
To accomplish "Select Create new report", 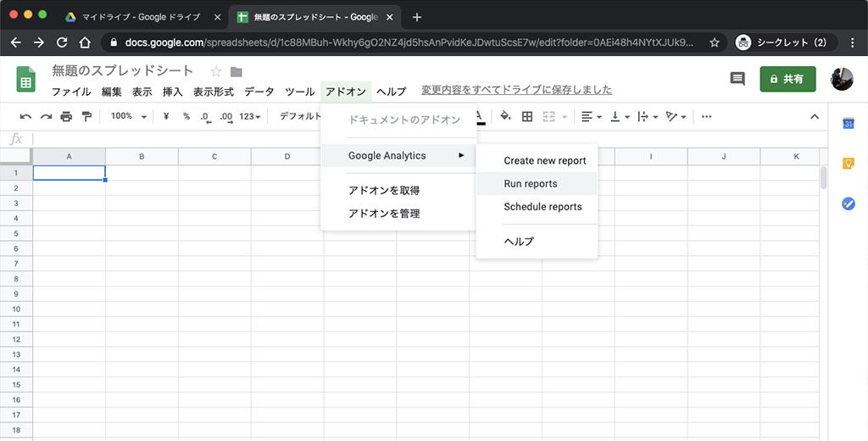I will click(537, 160).
